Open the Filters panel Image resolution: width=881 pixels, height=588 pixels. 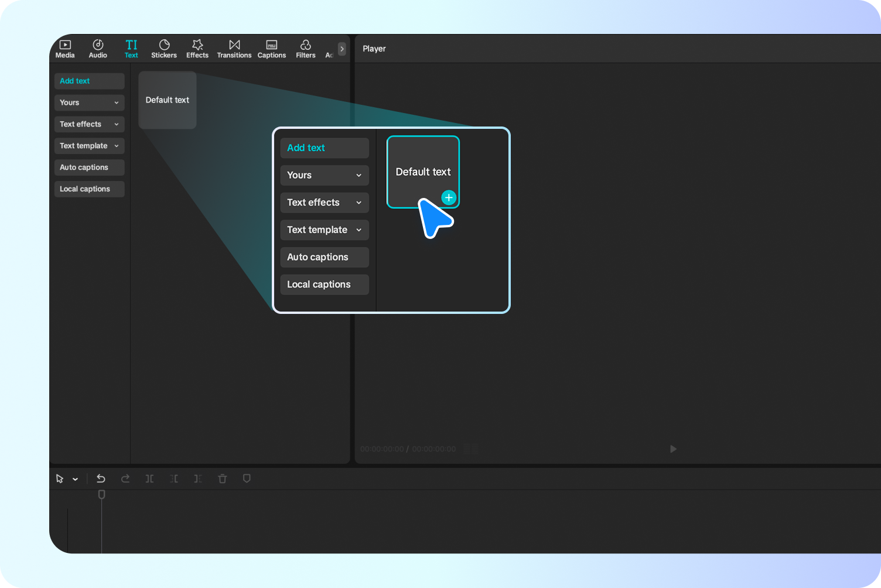coord(305,48)
